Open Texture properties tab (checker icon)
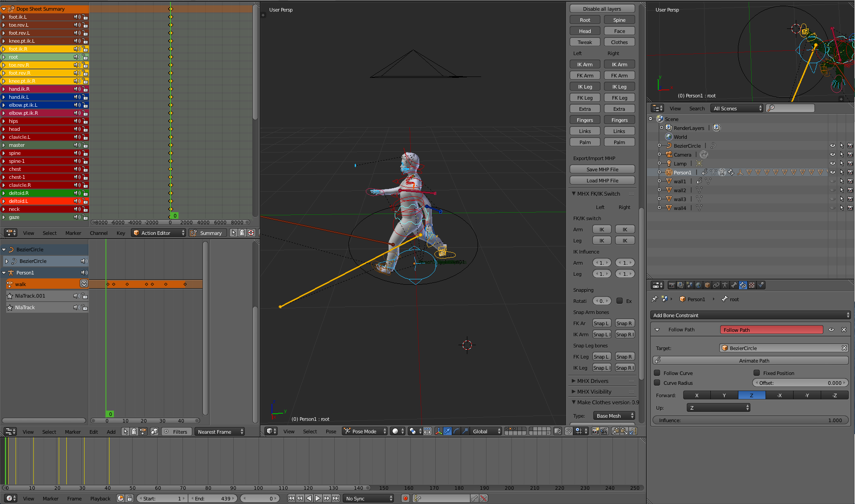The image size is (855, 504). [x=752, y=285]
